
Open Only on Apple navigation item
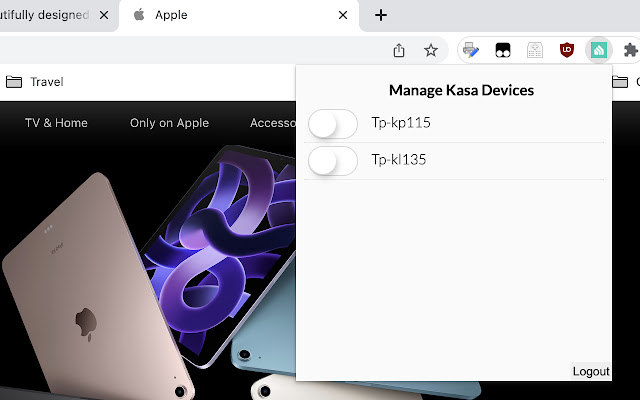(x=169, y=123)
